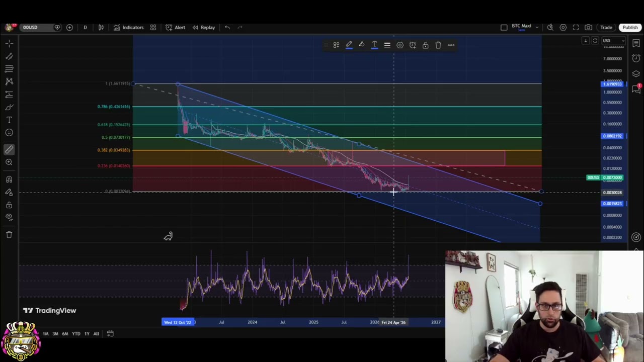
Task: Click trash icon in left sidebar
Action: pos(9,234)
